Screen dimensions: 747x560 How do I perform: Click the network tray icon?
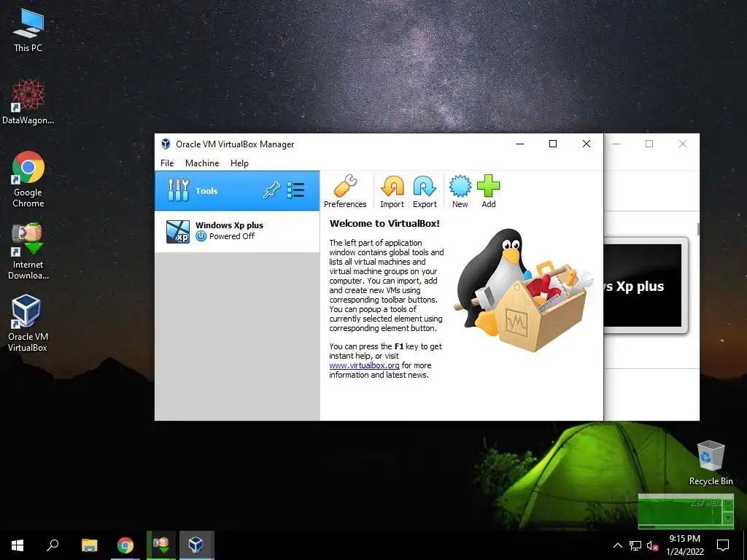coord(635,545)
